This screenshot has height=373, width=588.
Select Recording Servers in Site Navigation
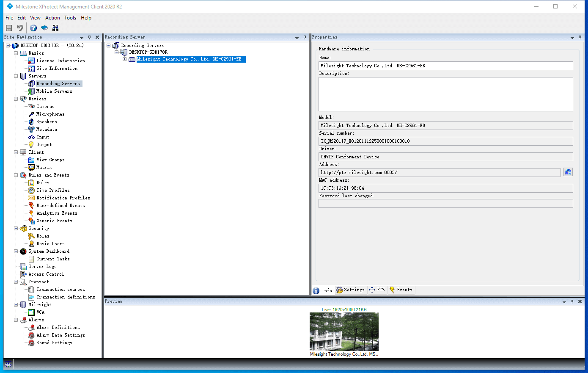pos(58,83)
